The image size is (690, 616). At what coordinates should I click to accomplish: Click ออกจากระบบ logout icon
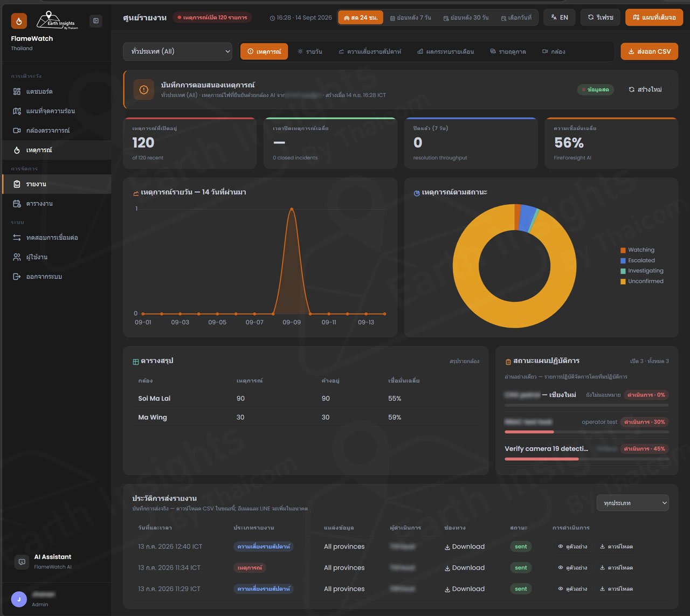pos(17,276)
